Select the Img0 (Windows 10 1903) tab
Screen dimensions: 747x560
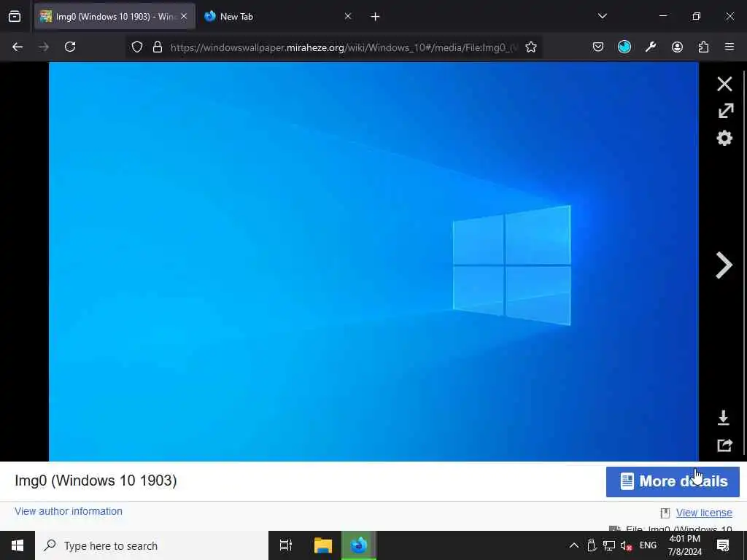115,17
